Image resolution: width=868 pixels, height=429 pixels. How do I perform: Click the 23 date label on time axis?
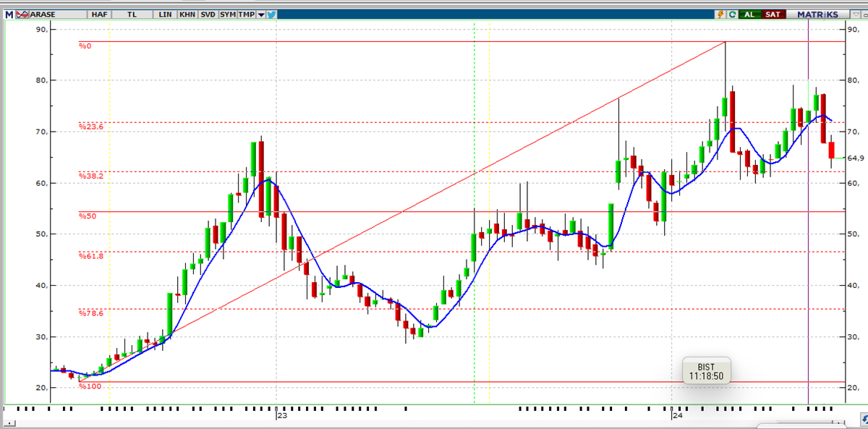[281, 416]
